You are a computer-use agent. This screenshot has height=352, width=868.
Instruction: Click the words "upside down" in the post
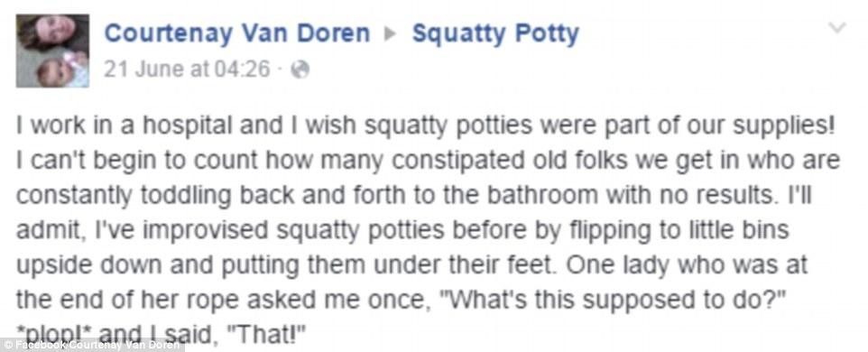(x=89, y=265)
